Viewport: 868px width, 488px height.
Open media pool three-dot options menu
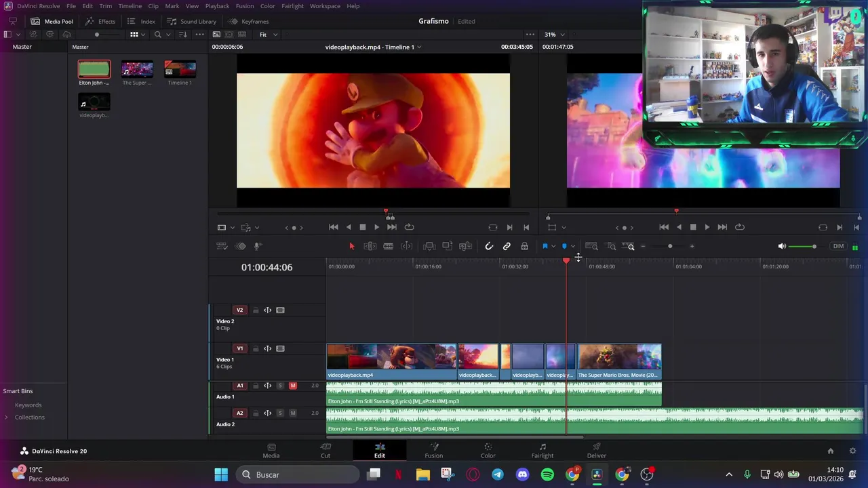click(199, 35)
